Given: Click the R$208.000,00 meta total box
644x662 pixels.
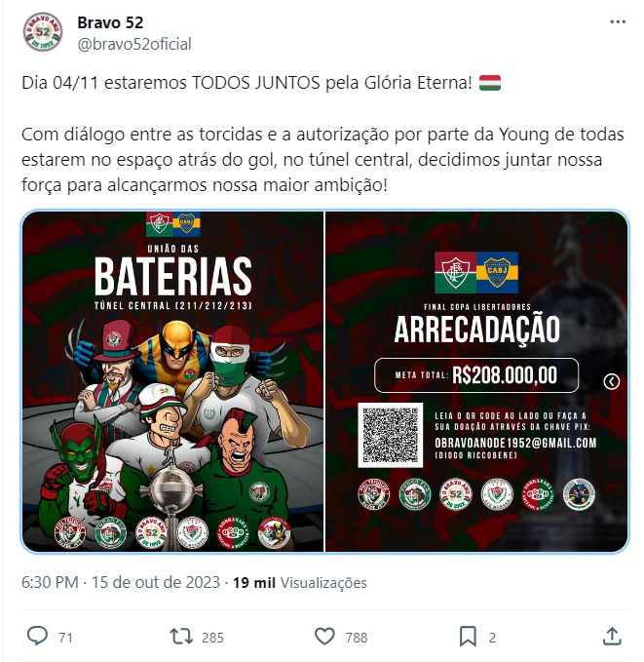Looking at the screenshot, I should (476, 375).
